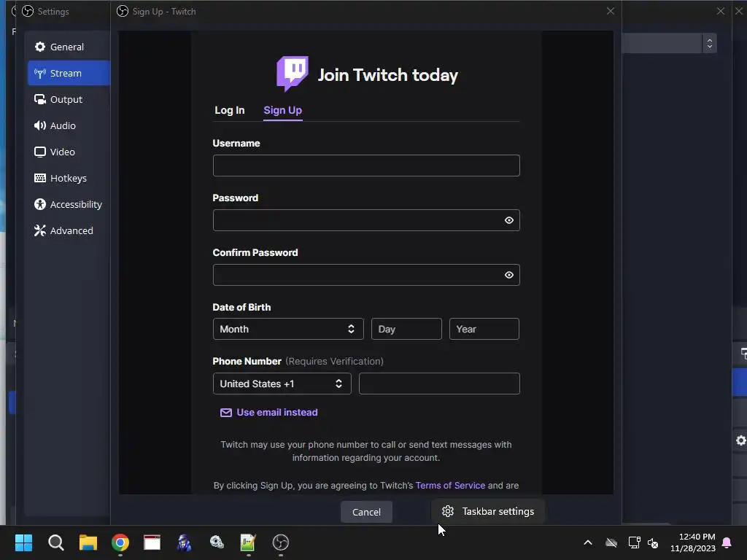Image resolution: width=747 pixels, height=560 pixels.
Task: Click the stepper in the background window
Action: 709,43
